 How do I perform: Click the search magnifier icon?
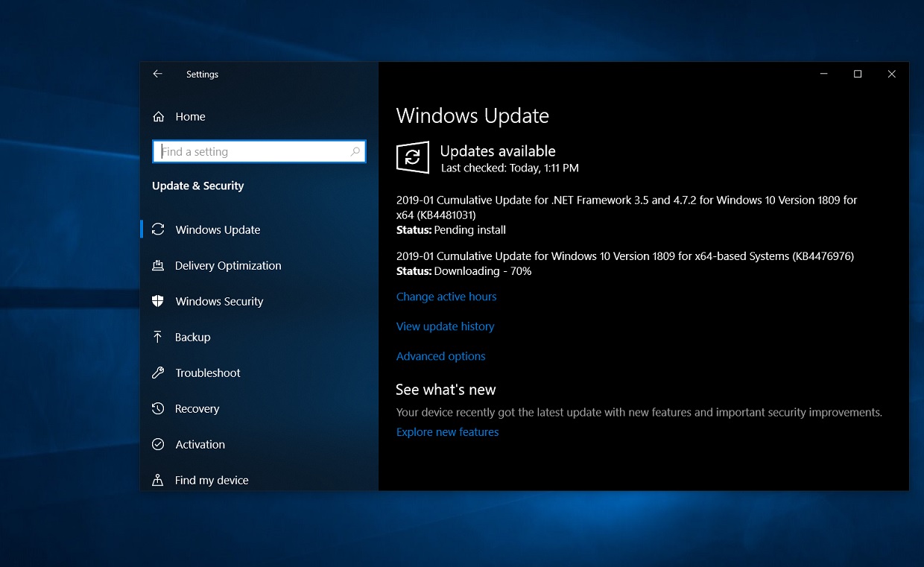(355, 151)
